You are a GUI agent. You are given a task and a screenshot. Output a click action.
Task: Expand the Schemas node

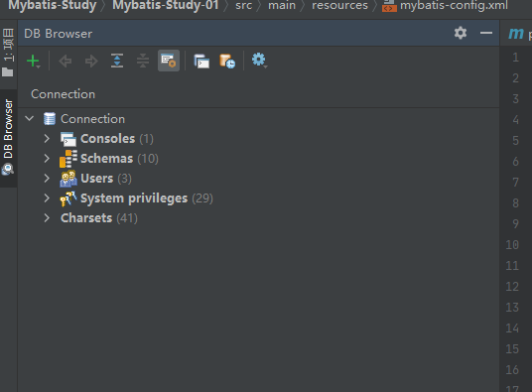point(47,158)
